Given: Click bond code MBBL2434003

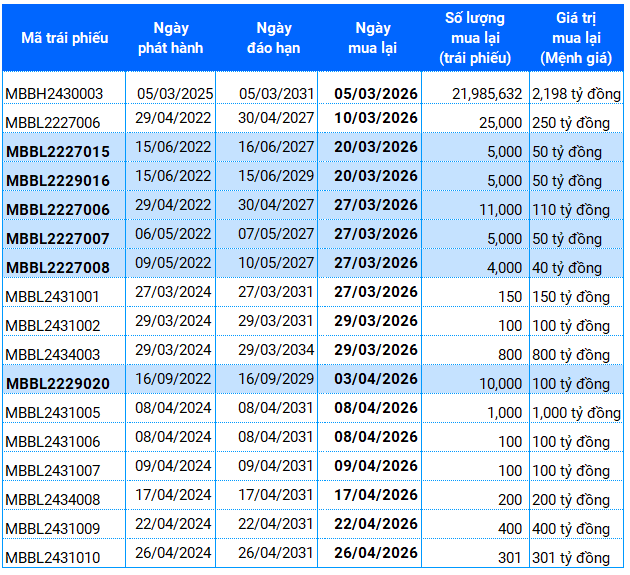Looking at the screenshot, I should [53, 355].
